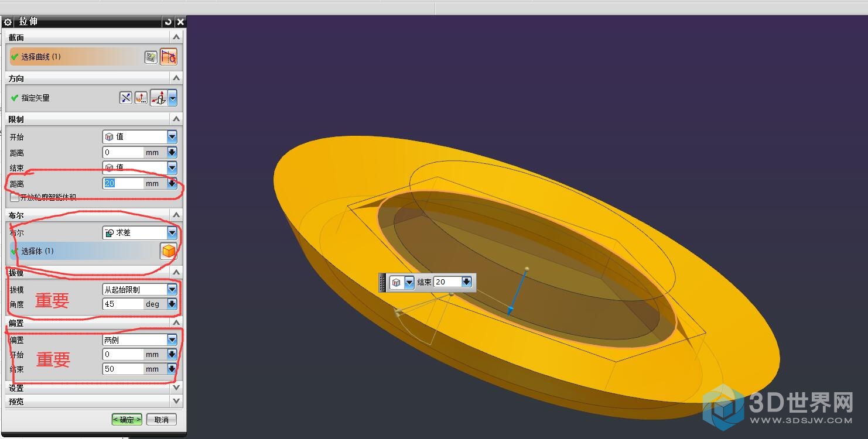The height and width of the screenshot is (439, 868).
Task: Open the vector dialog icon
Action: [x=141, y=98]
